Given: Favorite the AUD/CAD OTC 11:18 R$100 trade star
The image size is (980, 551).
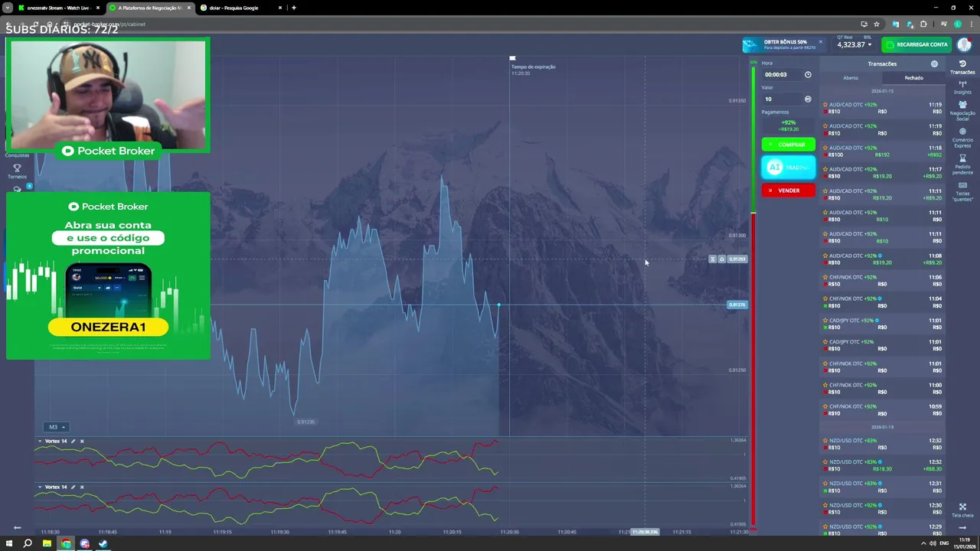Looking at the screenshot, I should coord(825,148).
